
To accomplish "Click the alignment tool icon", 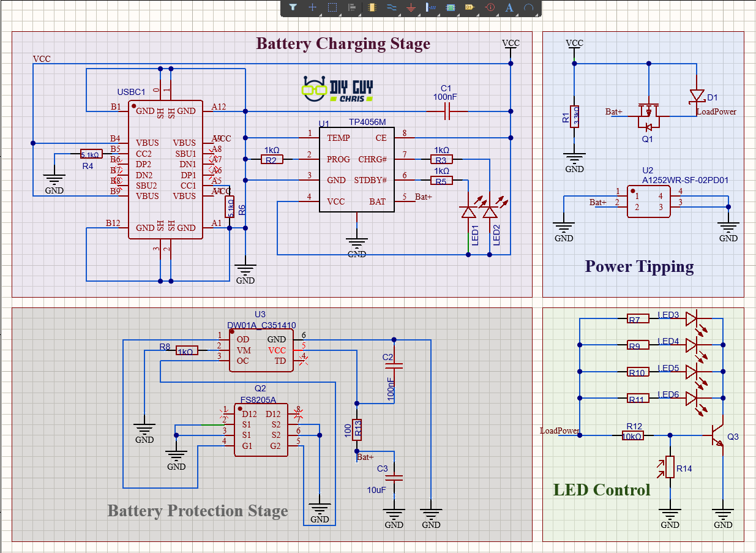I will coord(352,8).
